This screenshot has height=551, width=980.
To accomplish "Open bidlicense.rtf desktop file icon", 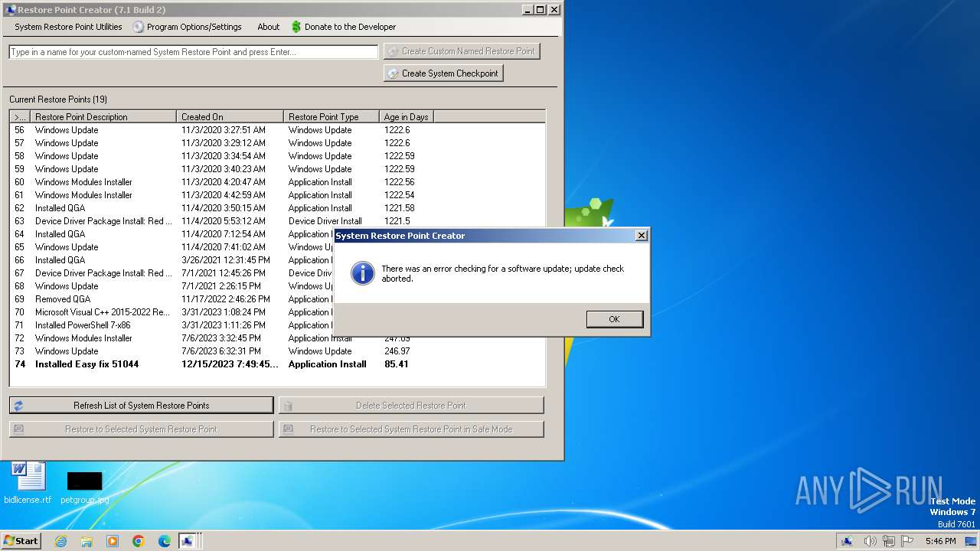I will tap(28, 483).
